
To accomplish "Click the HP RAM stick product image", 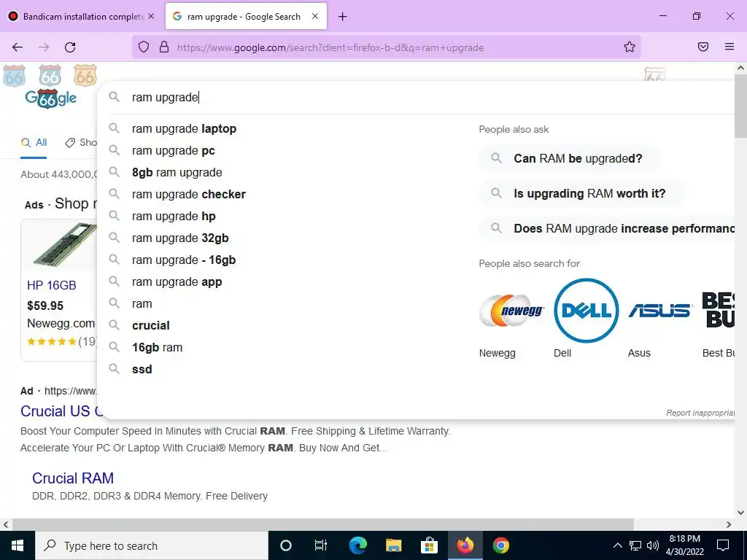I will coord(64,245).
